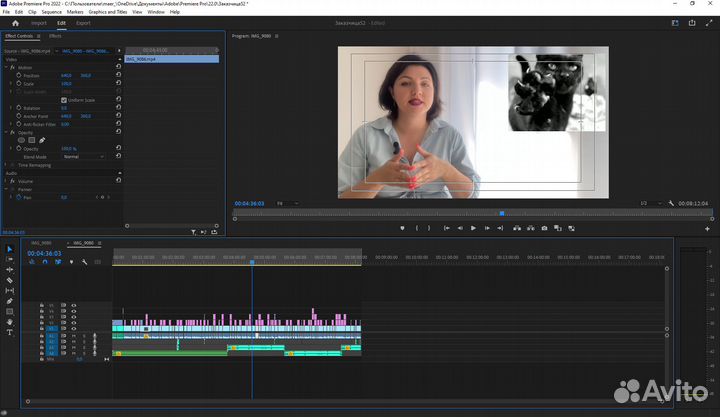Create ellipse mask under Opacity
This screenshot has height=417, width=720.
pos(21,140)
